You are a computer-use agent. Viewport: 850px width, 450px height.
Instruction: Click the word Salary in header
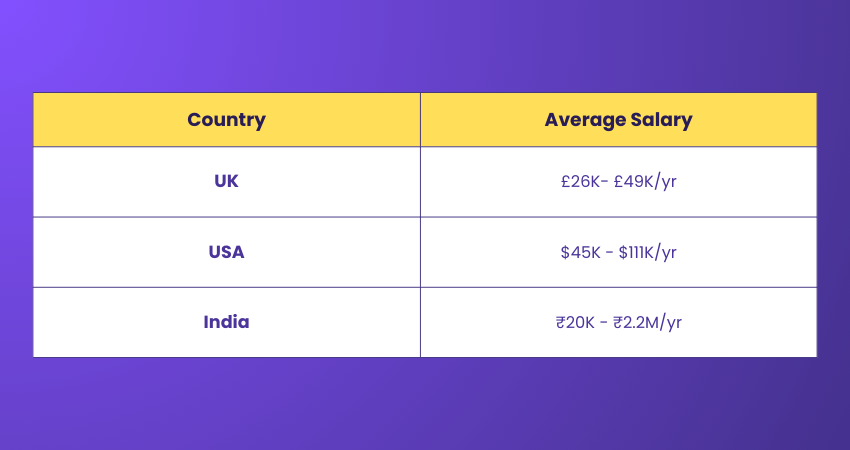tap(654, 120)
